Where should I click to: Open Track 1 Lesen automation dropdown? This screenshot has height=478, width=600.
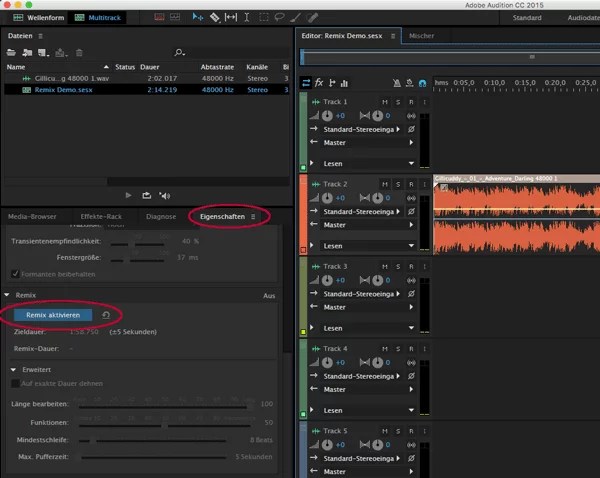pos(368,163)
